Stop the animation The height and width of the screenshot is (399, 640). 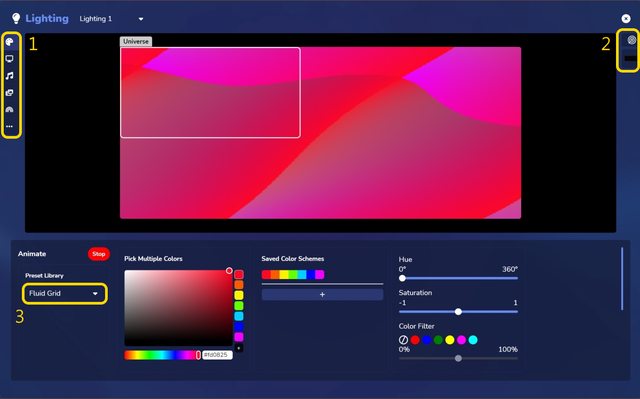pyautogui.click(x=98, y=254)
